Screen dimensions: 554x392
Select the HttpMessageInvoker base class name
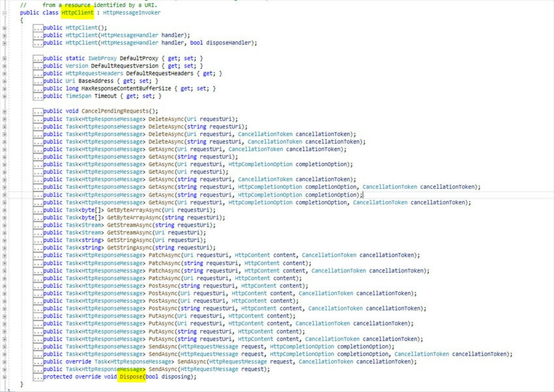[134, 12]
